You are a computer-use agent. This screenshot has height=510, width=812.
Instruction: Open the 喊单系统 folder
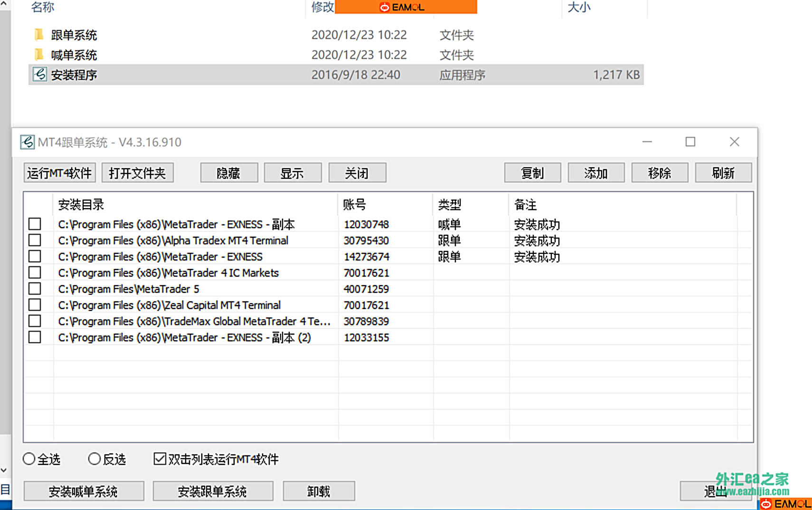74,55
